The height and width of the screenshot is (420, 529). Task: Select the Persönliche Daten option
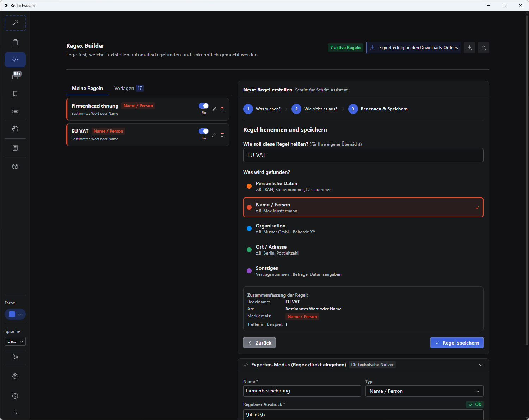click(363, 186)
